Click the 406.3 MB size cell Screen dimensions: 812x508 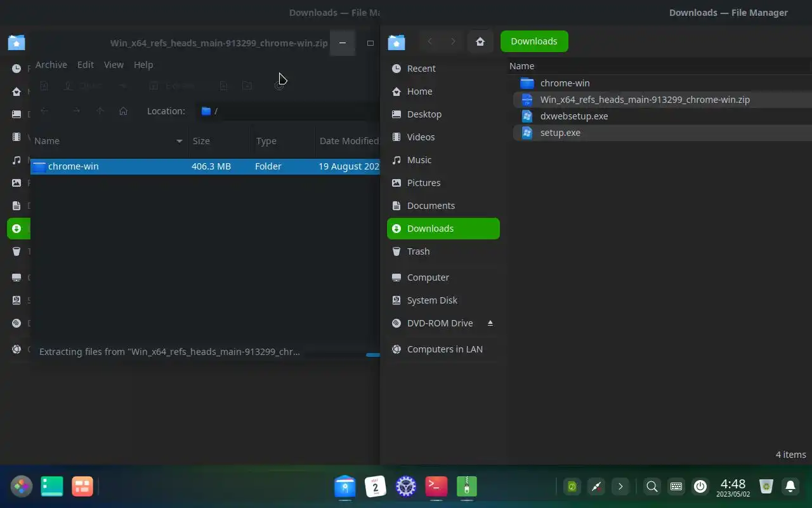(x=211, y=166)
